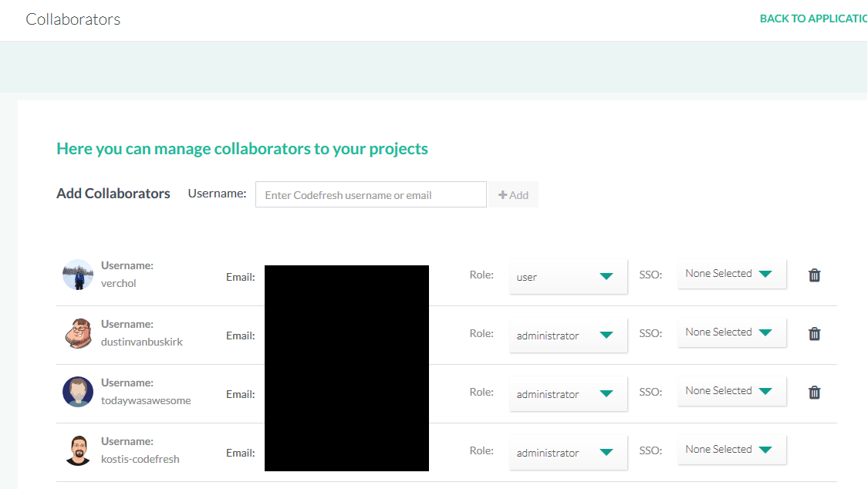Choose SSO option for todaywasawesome
Viewport: 868px width, 489px height.
tap(731, 391)
